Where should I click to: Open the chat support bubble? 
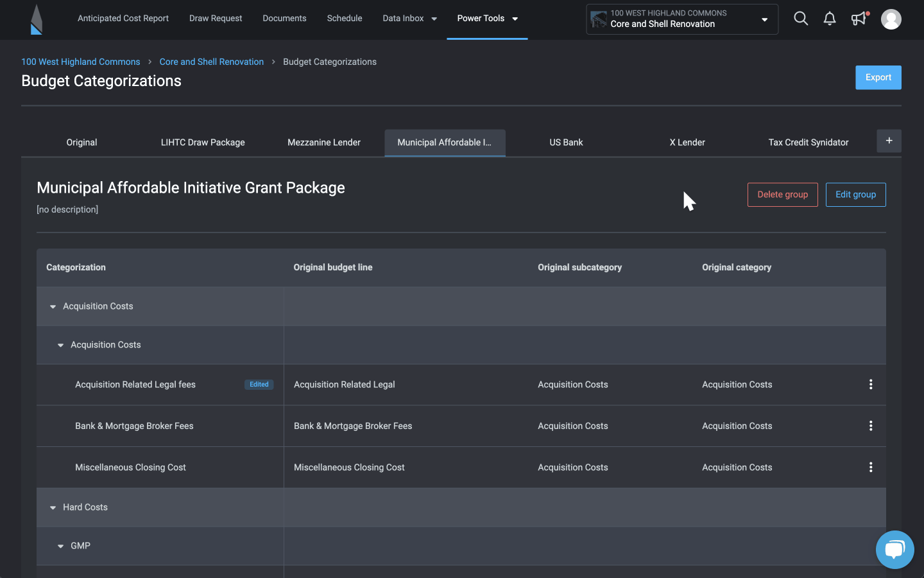pos(894,550)
